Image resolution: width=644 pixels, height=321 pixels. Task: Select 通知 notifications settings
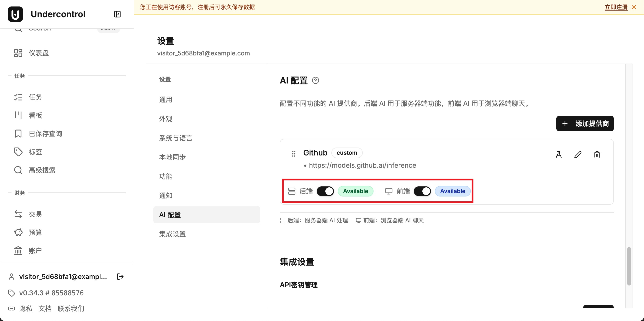[x=207, y=196]
